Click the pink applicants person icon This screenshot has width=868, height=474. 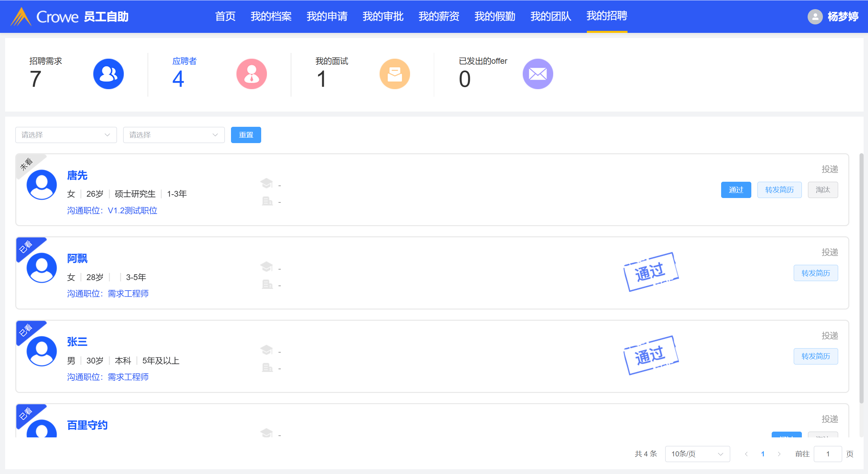tap(251, 74)
